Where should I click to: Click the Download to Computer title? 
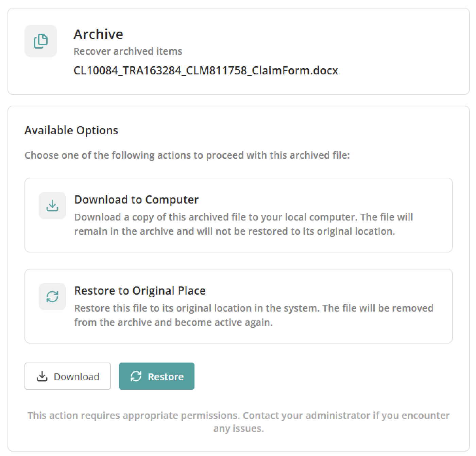coord(136,200)
